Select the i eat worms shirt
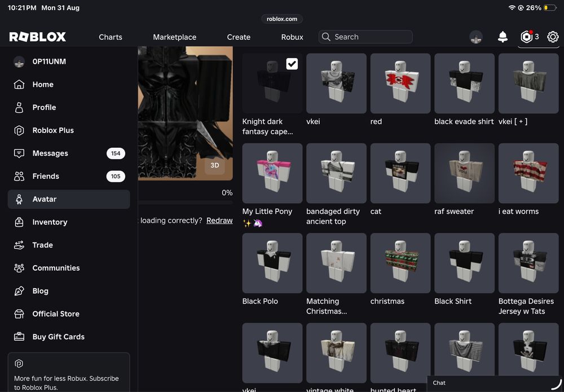564x392 pixels. [x=528, y=173]
